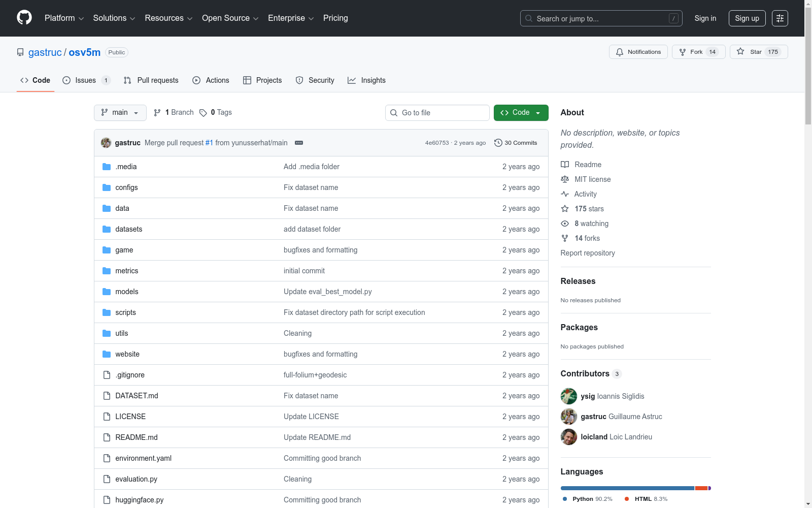Open the scripts folder

tap(125, 312)
